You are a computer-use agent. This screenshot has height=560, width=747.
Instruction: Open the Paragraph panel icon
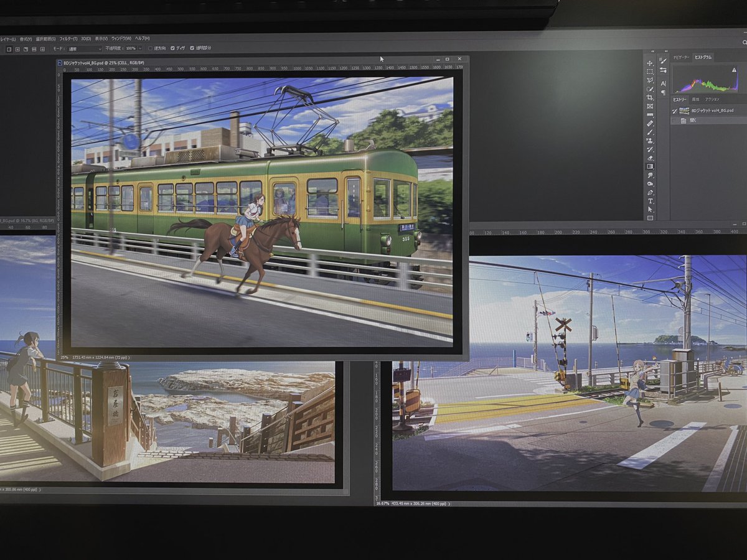click(664, 92)
